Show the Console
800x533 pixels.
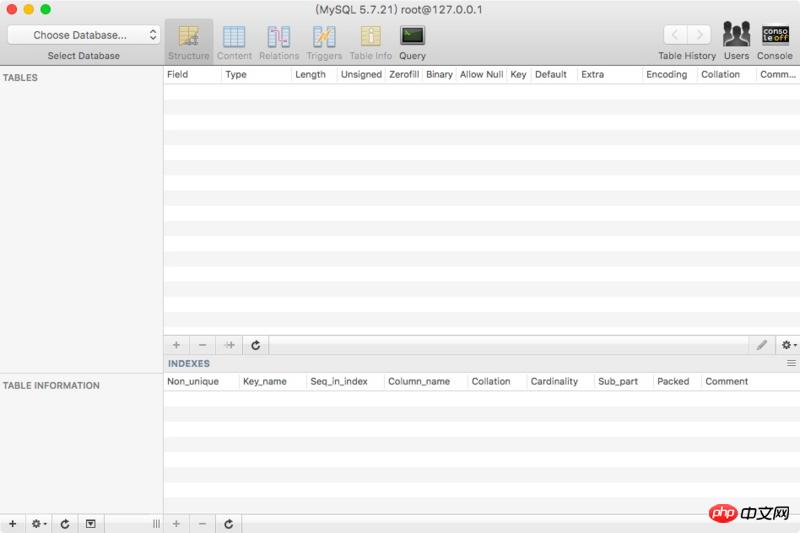coord(774,41)
